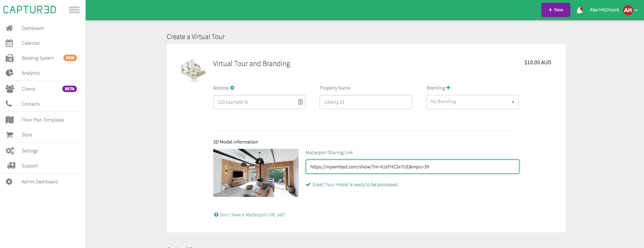The height and width of the screenshot is (248, 644).
Task: Click the Matterport Sharing Link field
Action: coord(412,167)
